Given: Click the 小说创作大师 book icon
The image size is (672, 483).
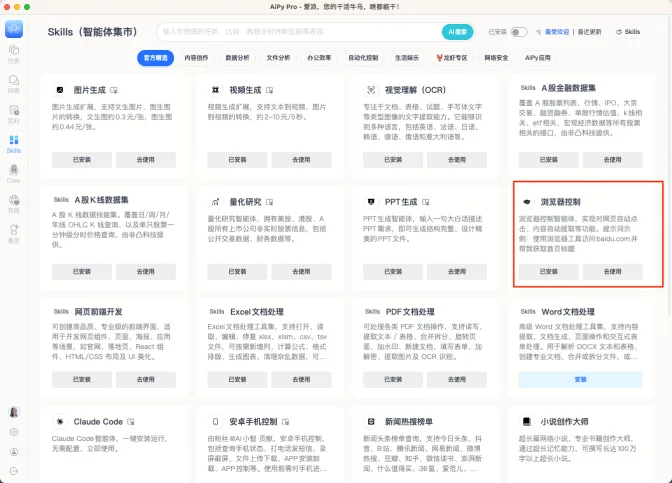Looking at the screenshot, I should point(527,422).
